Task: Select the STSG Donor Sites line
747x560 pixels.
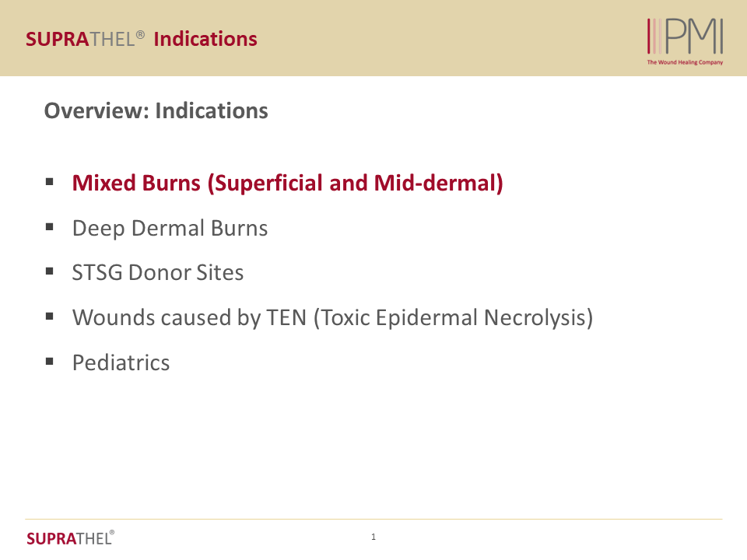Action: pos(157,273)
